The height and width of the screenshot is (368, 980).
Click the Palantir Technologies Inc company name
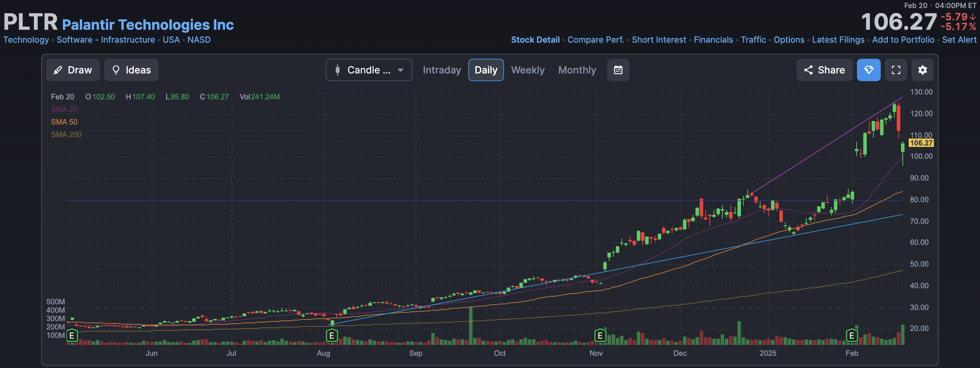coord(147,25)
